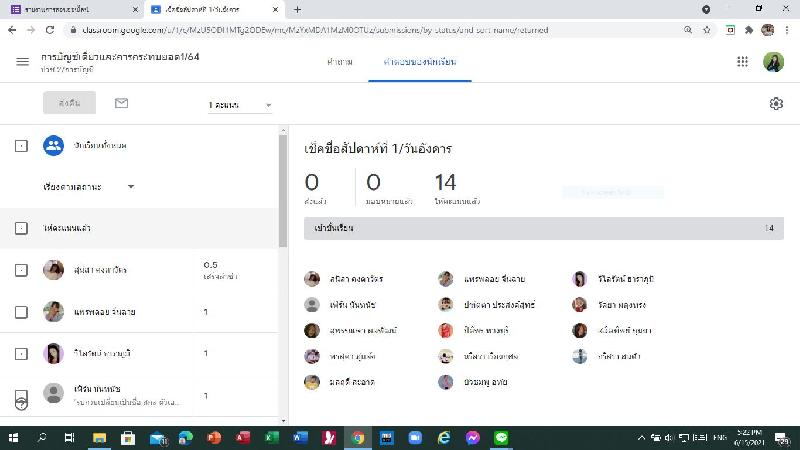Switch to the Instructions tab
Screen dimensions: 800x450
[x=339, y=62]
